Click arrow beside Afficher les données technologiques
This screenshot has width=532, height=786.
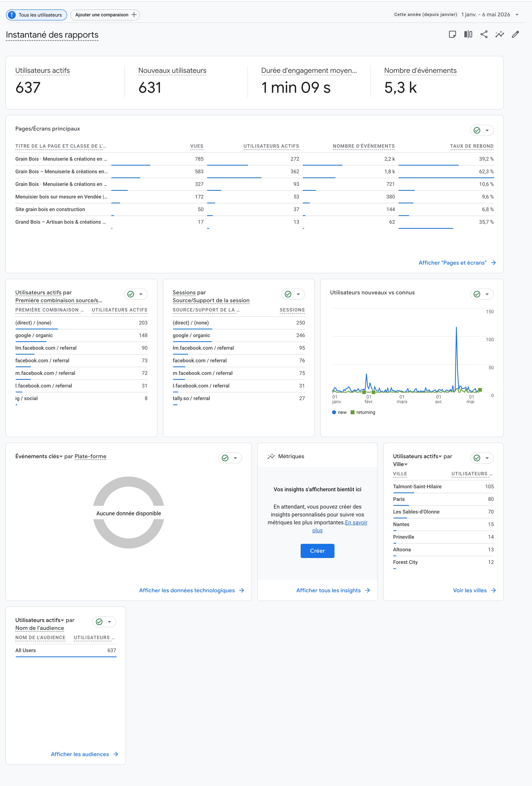[241, 590]
